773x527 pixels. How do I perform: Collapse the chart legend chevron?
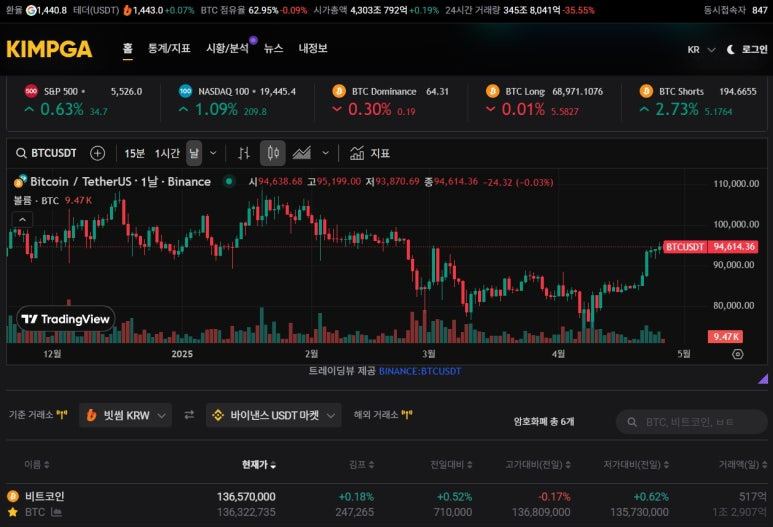point(22,219)
